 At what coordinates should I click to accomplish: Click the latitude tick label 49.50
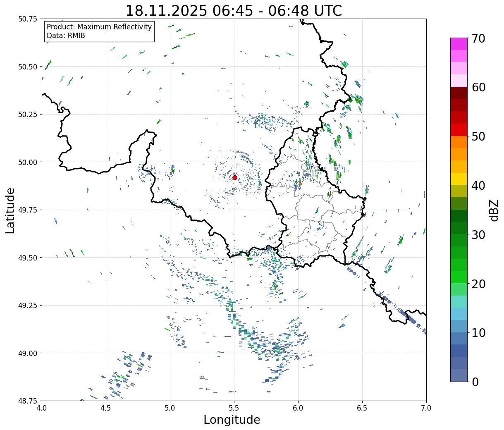click(x=28, y=258)
